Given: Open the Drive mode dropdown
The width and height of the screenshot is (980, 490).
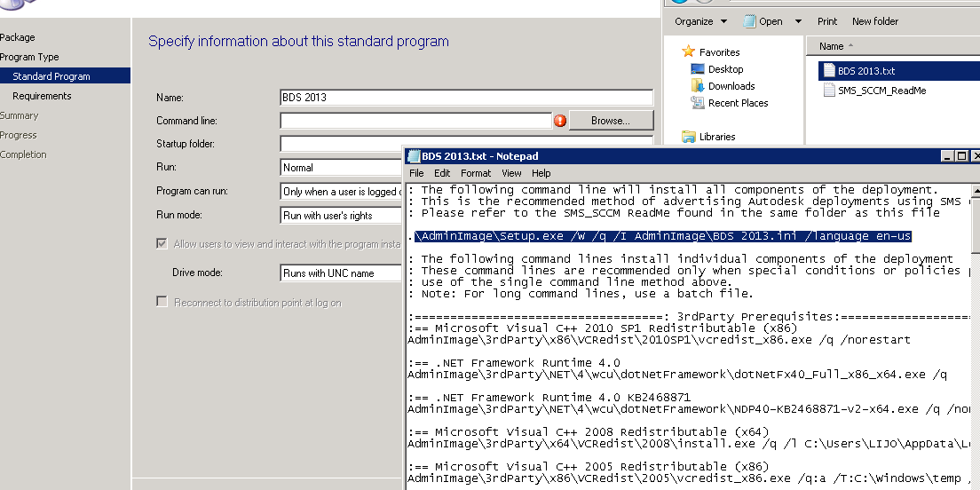Looking at the screenshot, I should (341, 273).
